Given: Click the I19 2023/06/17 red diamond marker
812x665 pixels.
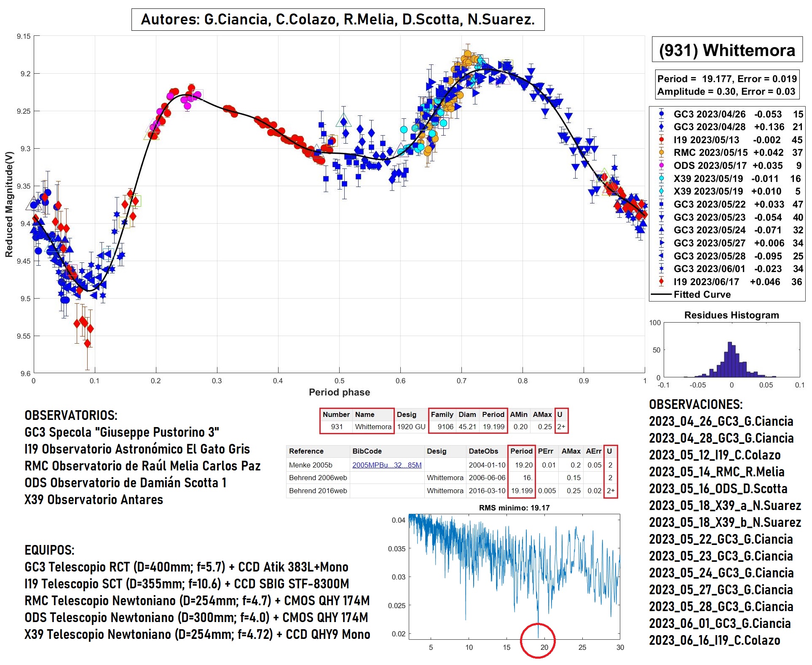Looking at the screenshot, I should (x=661, y=282).
